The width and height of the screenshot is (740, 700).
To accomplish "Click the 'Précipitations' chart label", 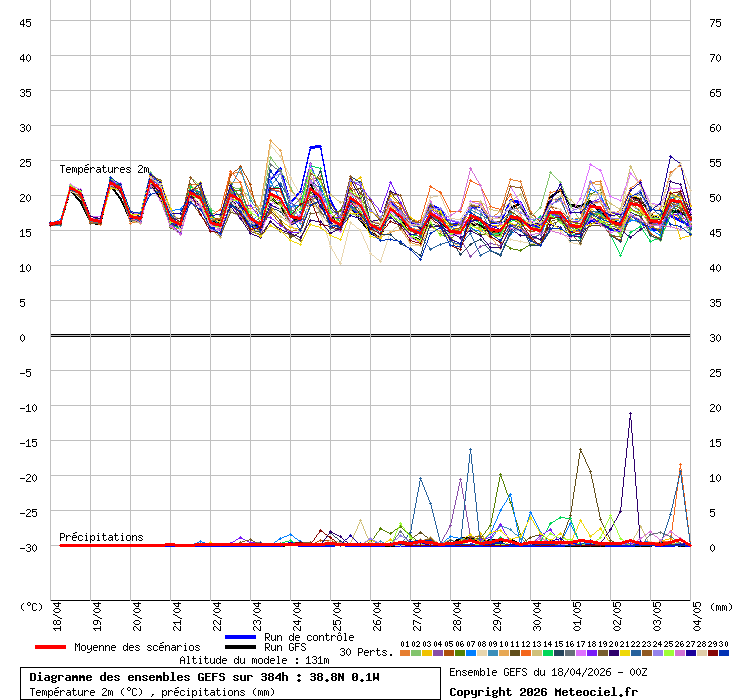I will point(101,537).
